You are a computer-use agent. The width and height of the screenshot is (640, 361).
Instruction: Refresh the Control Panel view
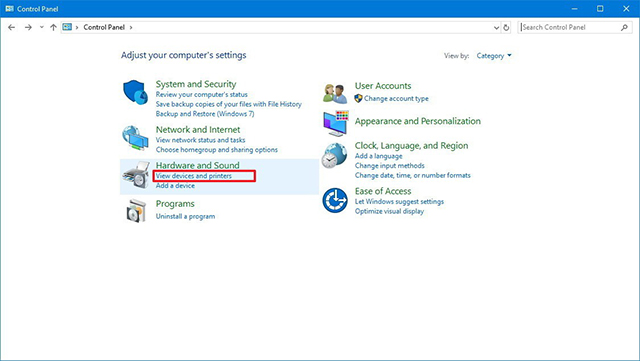(506, 28)
